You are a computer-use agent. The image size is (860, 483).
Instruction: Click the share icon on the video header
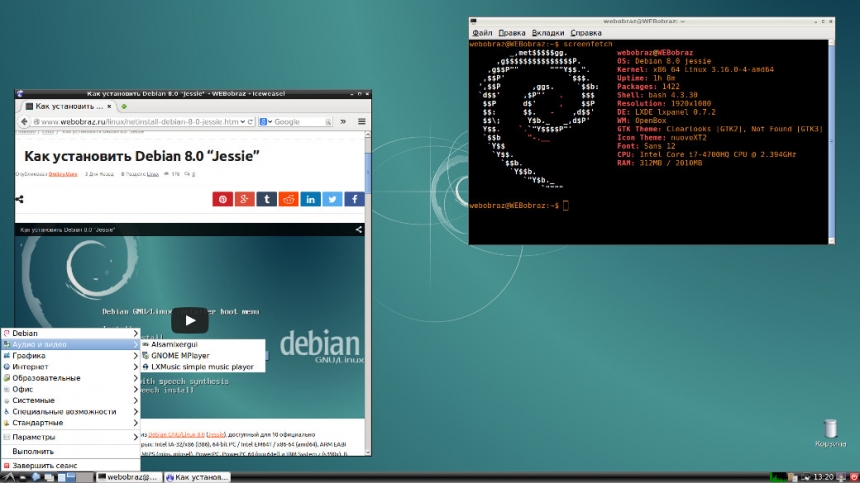coord(359,229)
